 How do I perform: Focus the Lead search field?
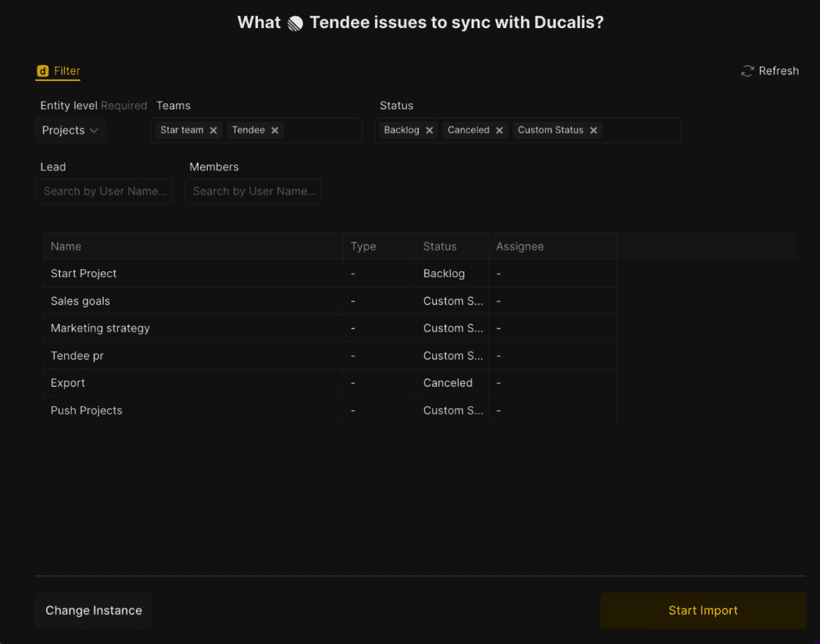coord(104,191)
